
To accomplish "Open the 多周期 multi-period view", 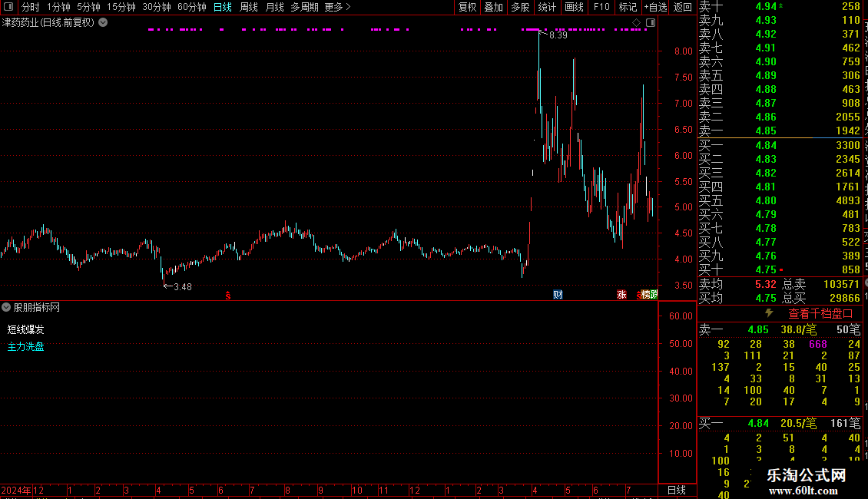I will click(x=304, y=7).
